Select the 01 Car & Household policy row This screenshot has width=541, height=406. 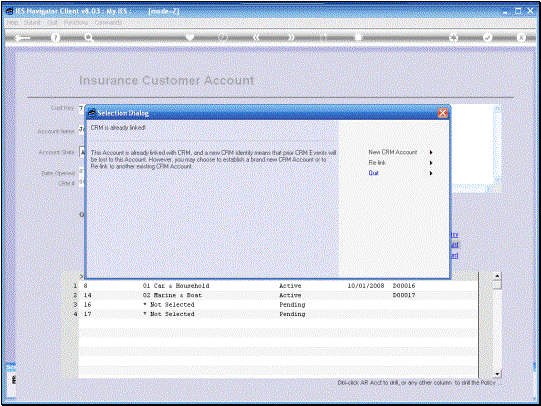click(x=278, y=286)
